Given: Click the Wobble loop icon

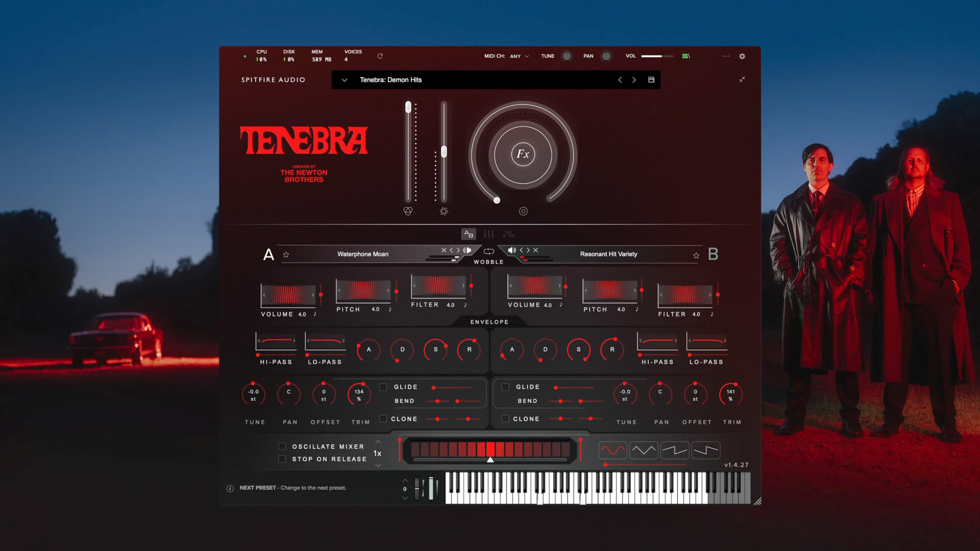Looking at the screenshot, I should 488,251.
